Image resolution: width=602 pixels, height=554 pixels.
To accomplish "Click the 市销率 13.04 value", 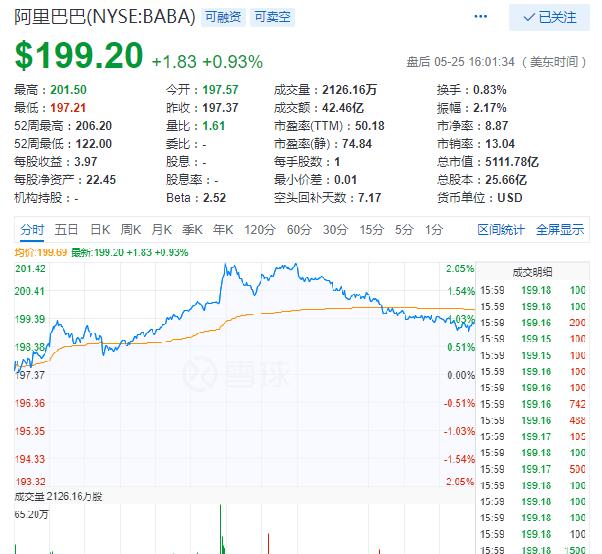I will [x=500, y=144].
